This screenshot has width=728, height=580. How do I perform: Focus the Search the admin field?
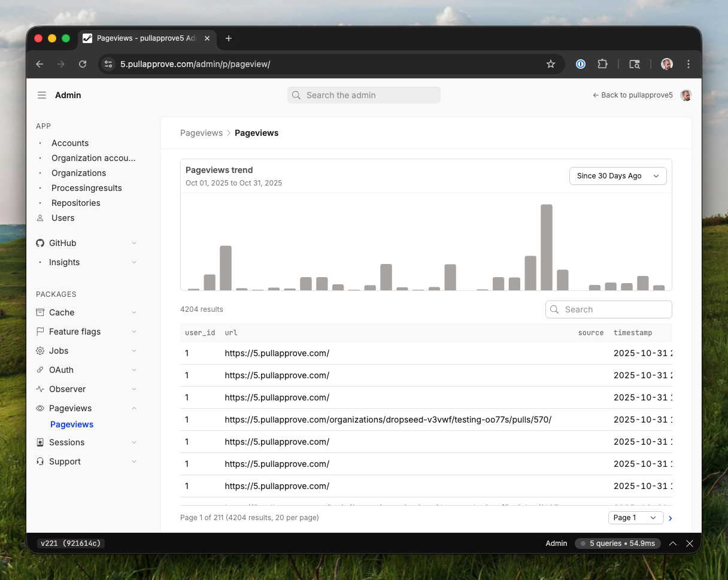tap(364, 95)
